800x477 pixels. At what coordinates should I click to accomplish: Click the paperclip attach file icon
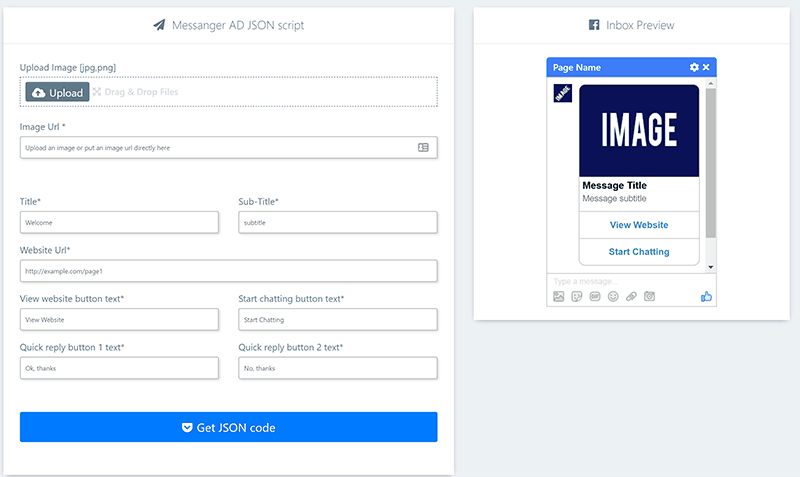pos(631,296)
